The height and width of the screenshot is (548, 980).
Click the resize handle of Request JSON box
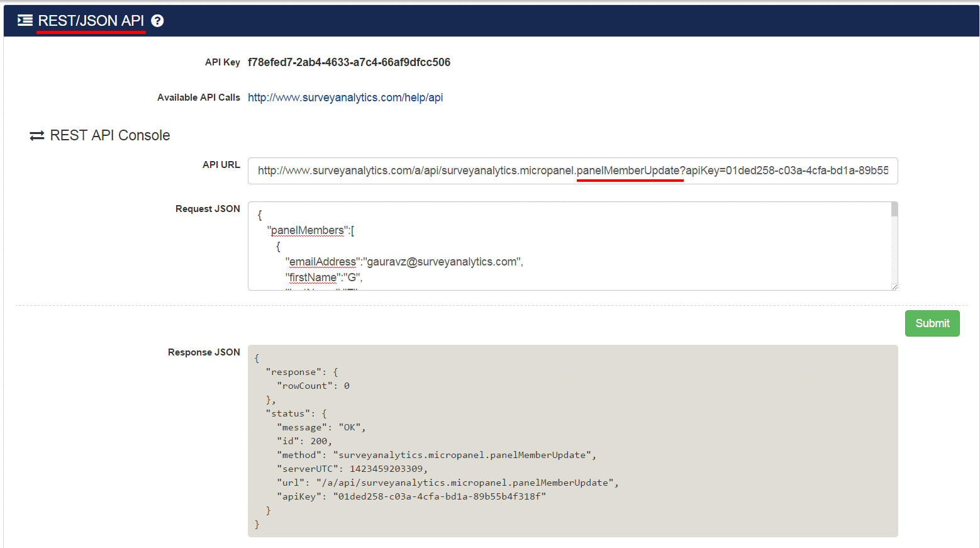[x=894, y=286]
